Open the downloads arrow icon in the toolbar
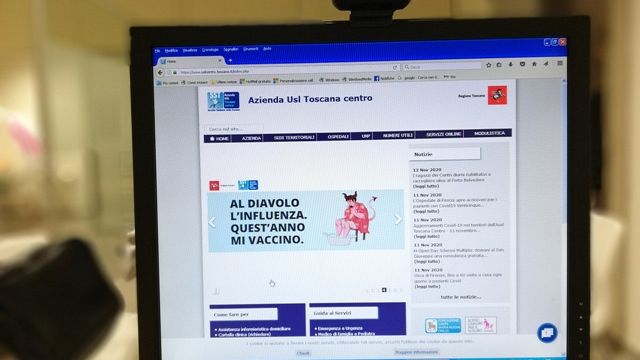This screenshot has width=640, height=360. click(x=511, y=64)
